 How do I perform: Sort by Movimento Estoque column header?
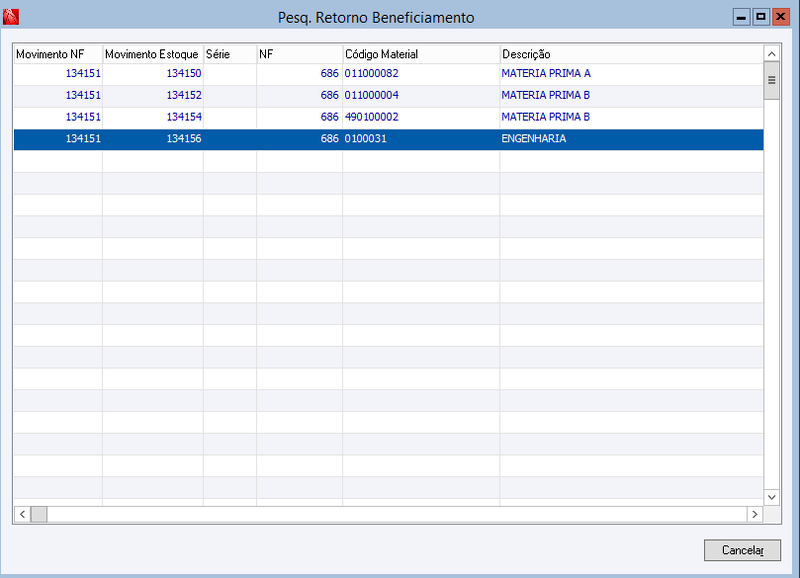[153, 54]
